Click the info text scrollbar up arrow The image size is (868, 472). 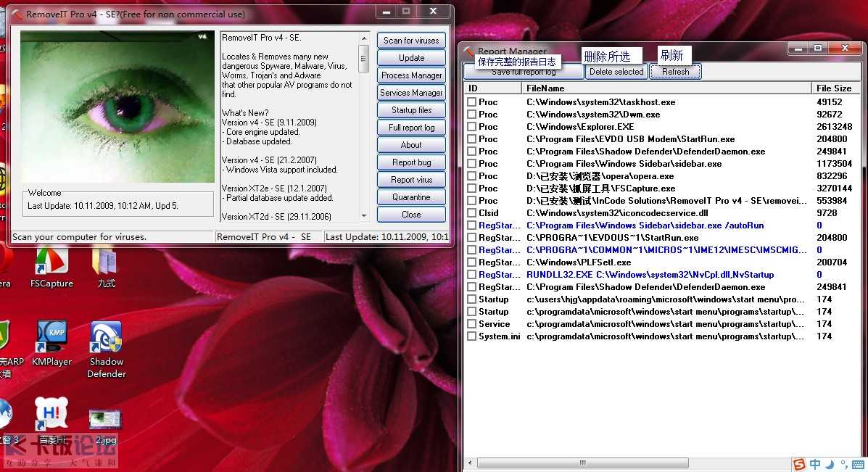pos(364,38)
